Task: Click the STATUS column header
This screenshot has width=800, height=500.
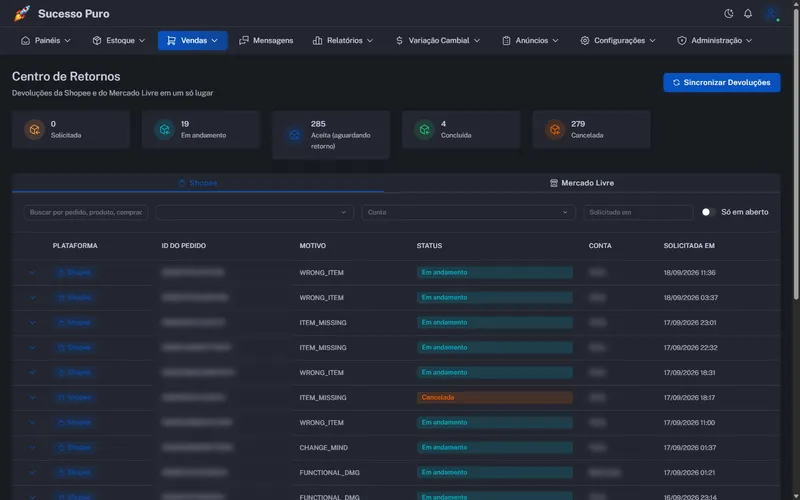Action: coord(429,246)
